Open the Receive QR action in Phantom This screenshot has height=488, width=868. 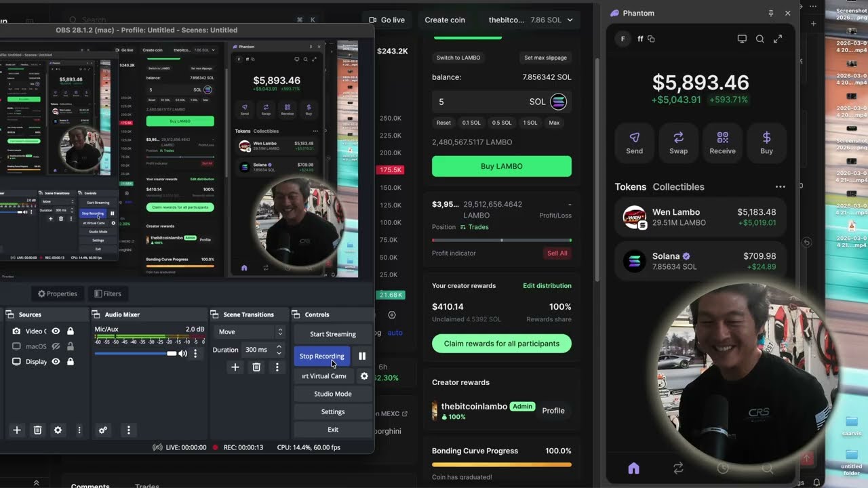[x=722, y=143]
